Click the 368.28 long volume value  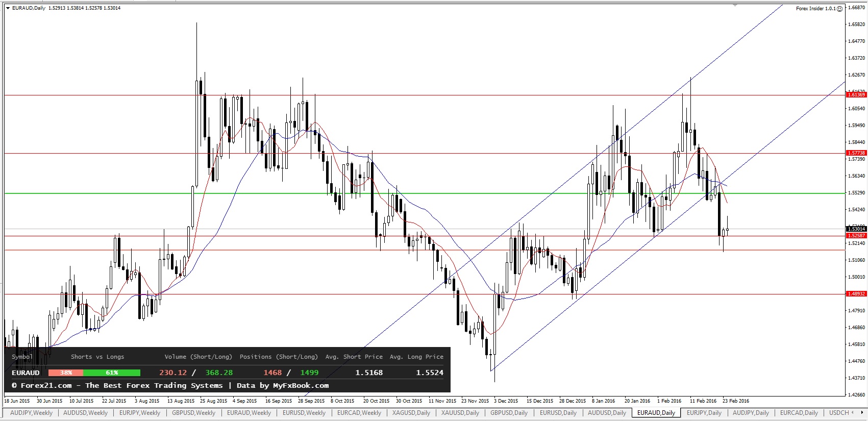219,373
